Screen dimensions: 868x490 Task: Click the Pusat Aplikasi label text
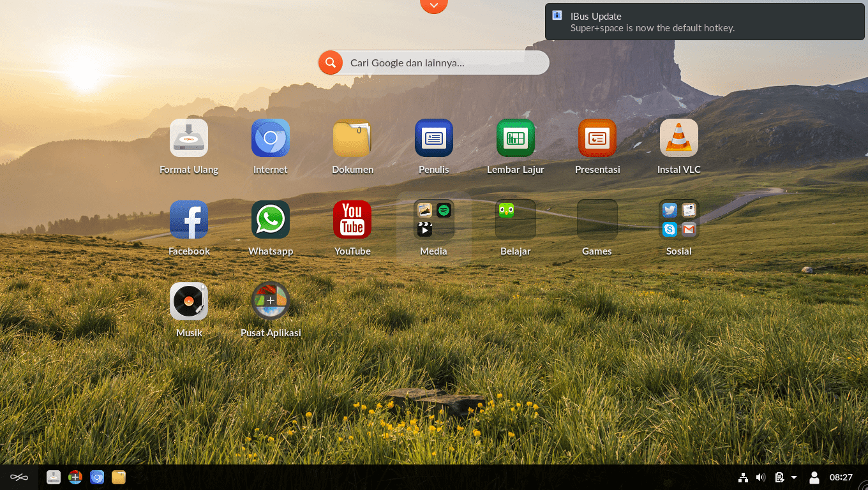(x=271, y=333)
